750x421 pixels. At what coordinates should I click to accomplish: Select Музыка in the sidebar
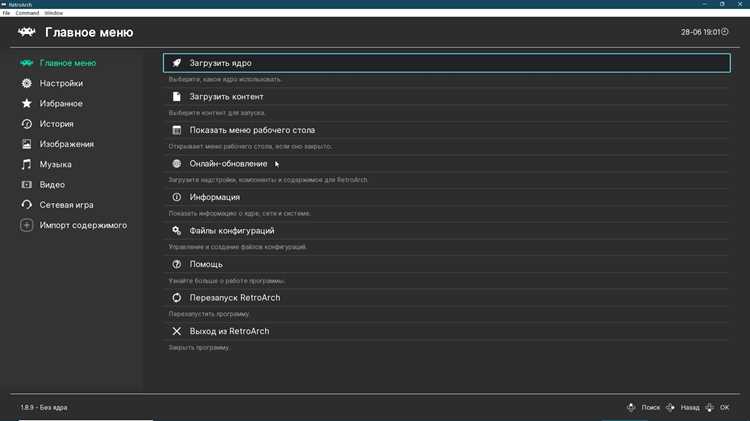[x=55, y=164]
